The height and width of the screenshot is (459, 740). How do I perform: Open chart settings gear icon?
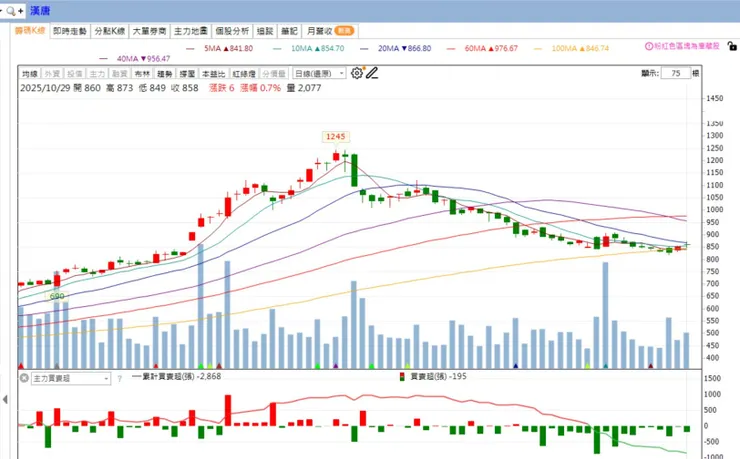[357, 73]
